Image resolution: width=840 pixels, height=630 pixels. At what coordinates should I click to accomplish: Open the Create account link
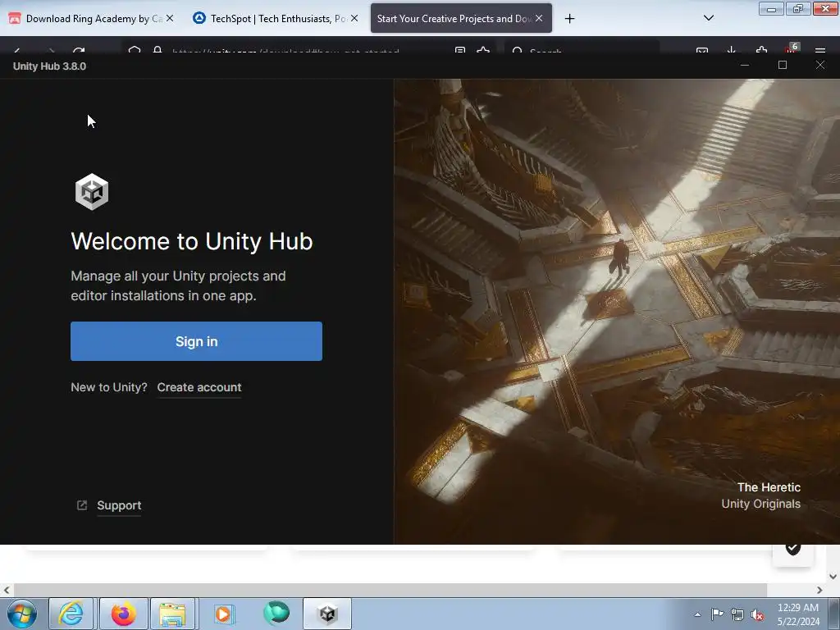pyautogui.click(x=199, y=387)
